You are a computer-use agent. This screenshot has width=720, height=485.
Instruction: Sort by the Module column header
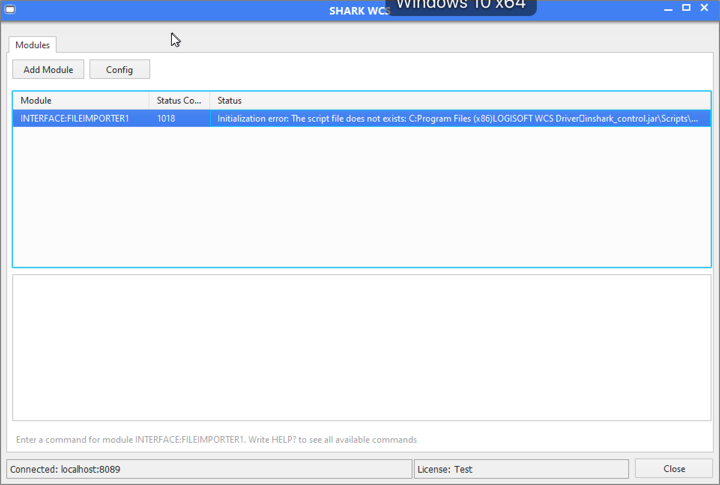[x=81, y=101]
